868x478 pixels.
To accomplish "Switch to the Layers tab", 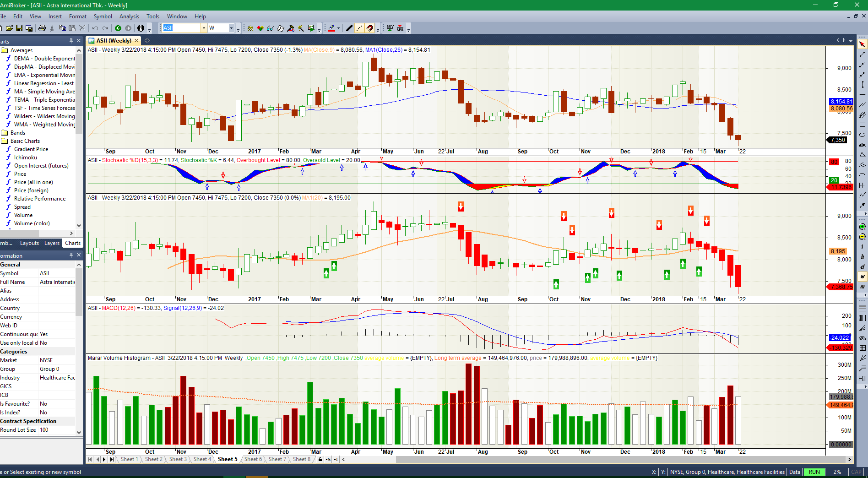I will 52,243.
